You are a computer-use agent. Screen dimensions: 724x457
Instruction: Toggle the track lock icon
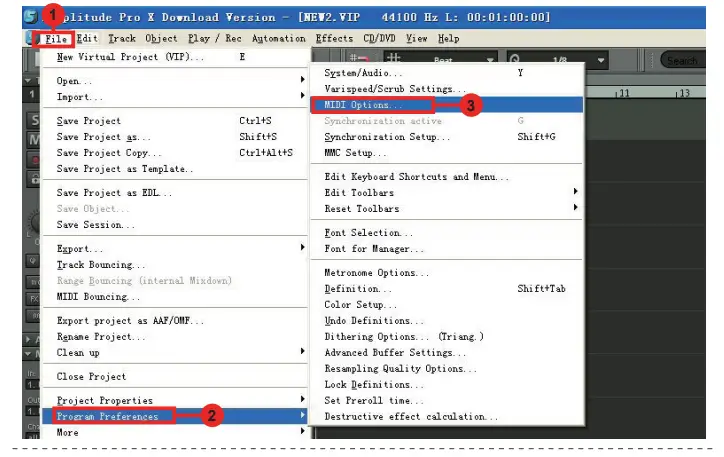pos(35,179)
